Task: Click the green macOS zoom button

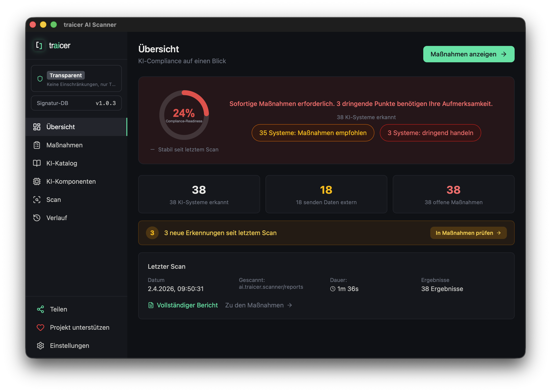Action: pos(54,25)
